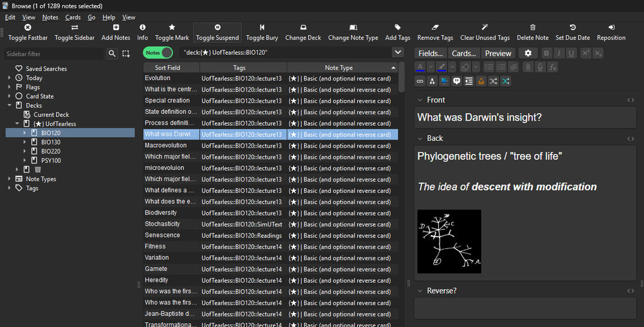Open the Go menu
The height and width of the screenshot is (327, 644).
(92, 17)
